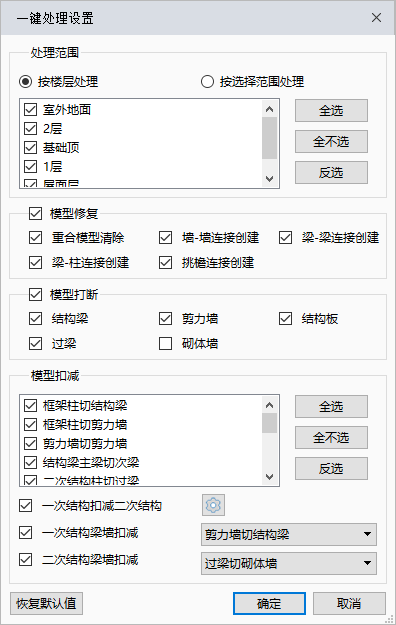Enable the 砌体墙 checkbox
Viewport: 396px width, 625px height.
165,343
